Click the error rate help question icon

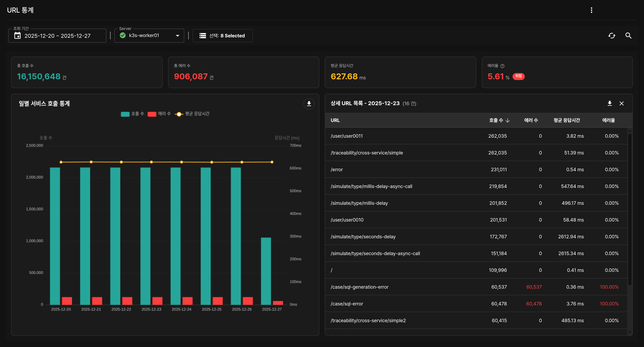502,66
